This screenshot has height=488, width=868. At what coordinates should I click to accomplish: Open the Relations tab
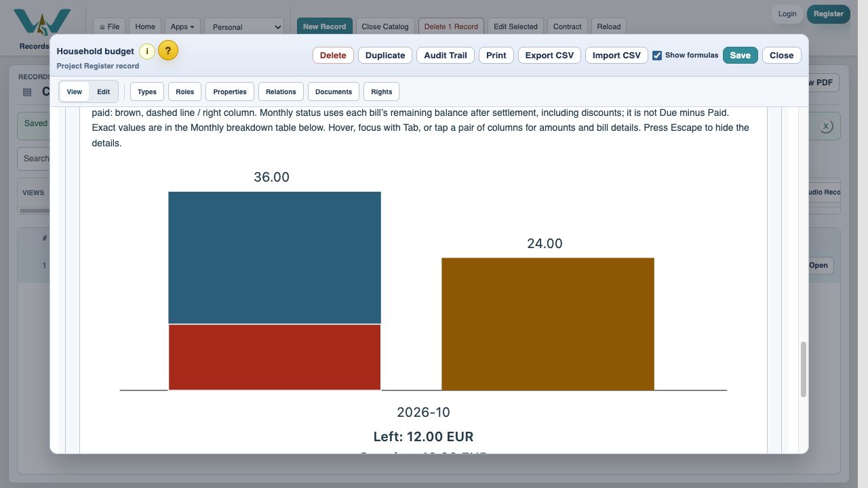(x=281, y=91)
